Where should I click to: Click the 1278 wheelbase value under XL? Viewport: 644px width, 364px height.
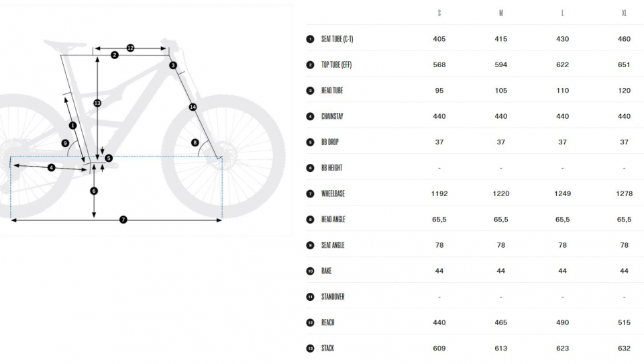(624, 193)
